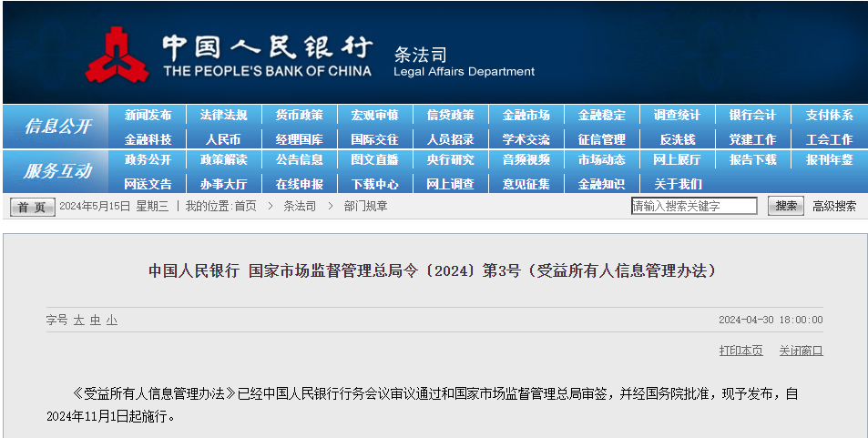Select 央行研究 link
The height and width of the screenshot is (438, 868).
[x=451, y=160]
